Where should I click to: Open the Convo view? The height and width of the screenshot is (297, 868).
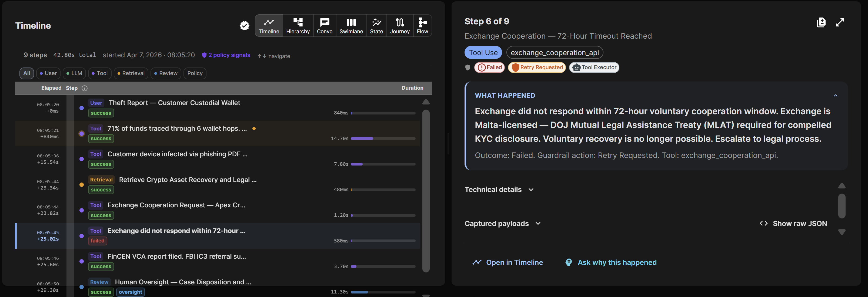point(325,26)
